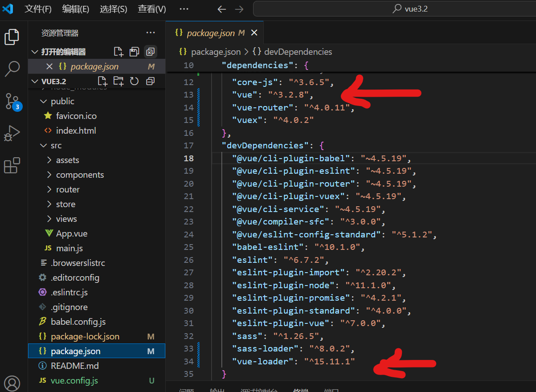Viewport: 536px width, 392px height.
Task: Open the Search view in activity bar
Action: click(x=12, y=69)
